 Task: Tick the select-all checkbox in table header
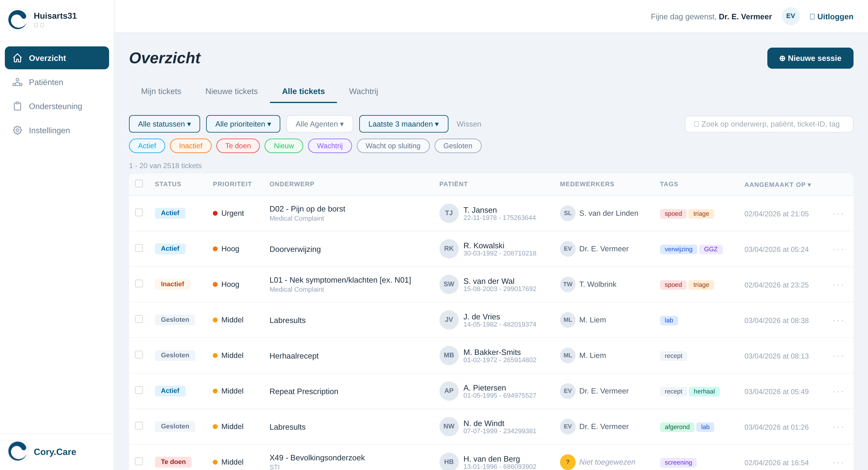click(x=139, y=183)
